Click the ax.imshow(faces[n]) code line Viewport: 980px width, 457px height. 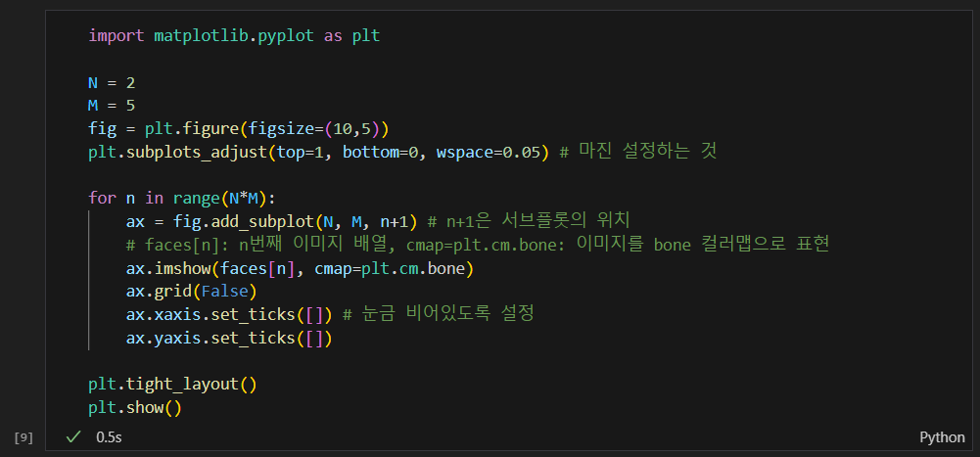[300, 269]
